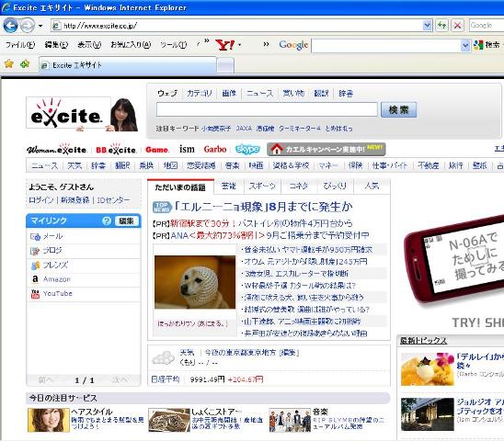
Task: Click into the Excite search text field
Action: point(267,109)
